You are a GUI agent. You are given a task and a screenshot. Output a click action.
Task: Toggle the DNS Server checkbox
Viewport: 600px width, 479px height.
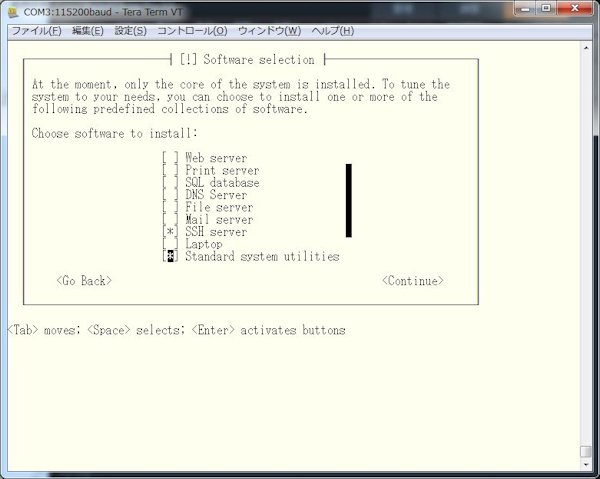[x=170, y=194]
